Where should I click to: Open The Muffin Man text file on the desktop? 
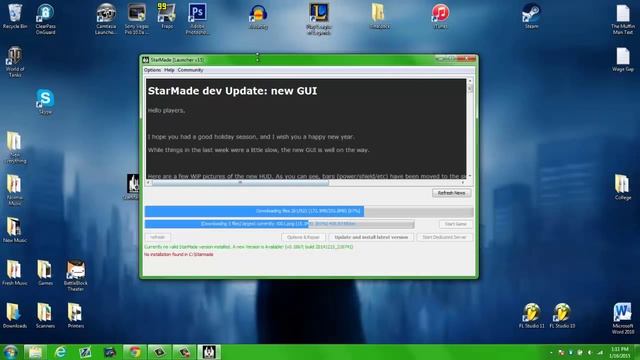(622, 20)
